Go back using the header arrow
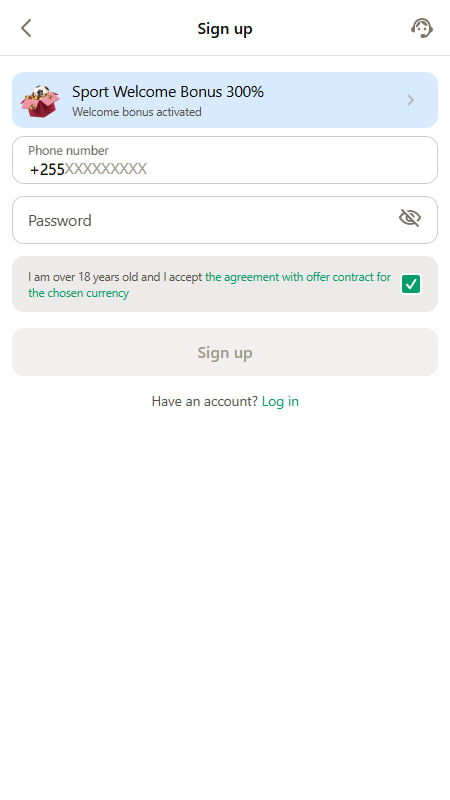The image size is (450, 800). (x=26, y=28)
